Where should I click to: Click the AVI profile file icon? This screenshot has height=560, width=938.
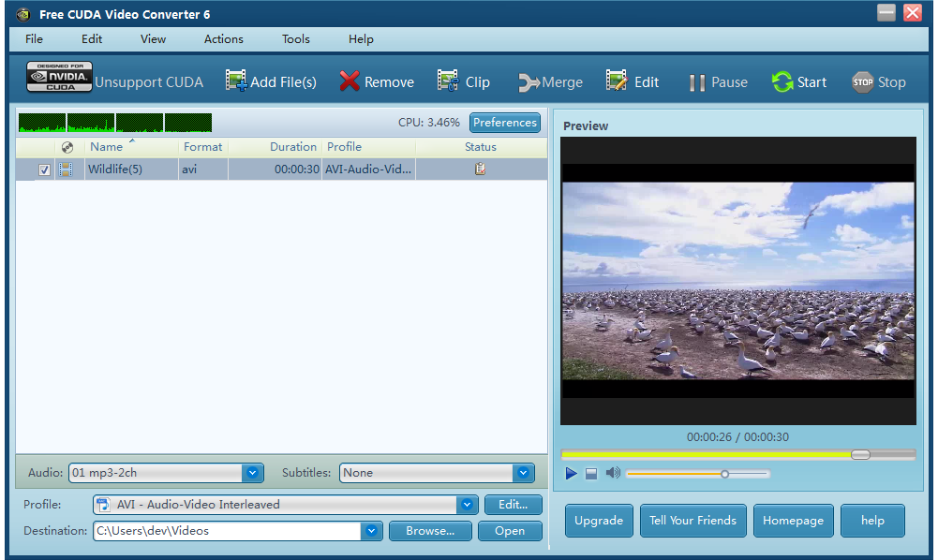[103, 505]
